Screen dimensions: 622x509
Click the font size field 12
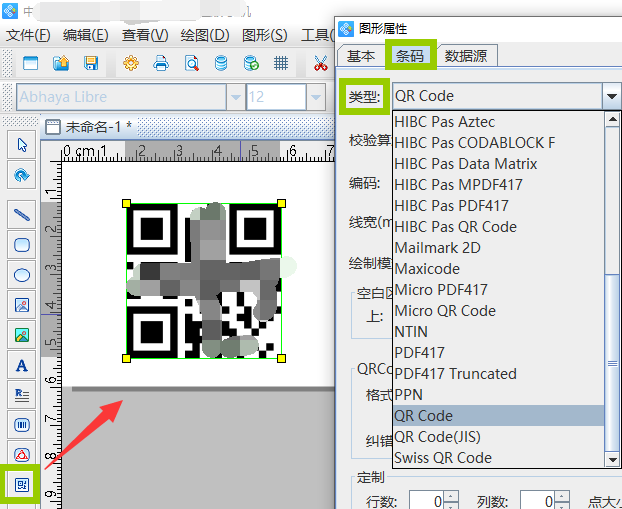(276, 96)
